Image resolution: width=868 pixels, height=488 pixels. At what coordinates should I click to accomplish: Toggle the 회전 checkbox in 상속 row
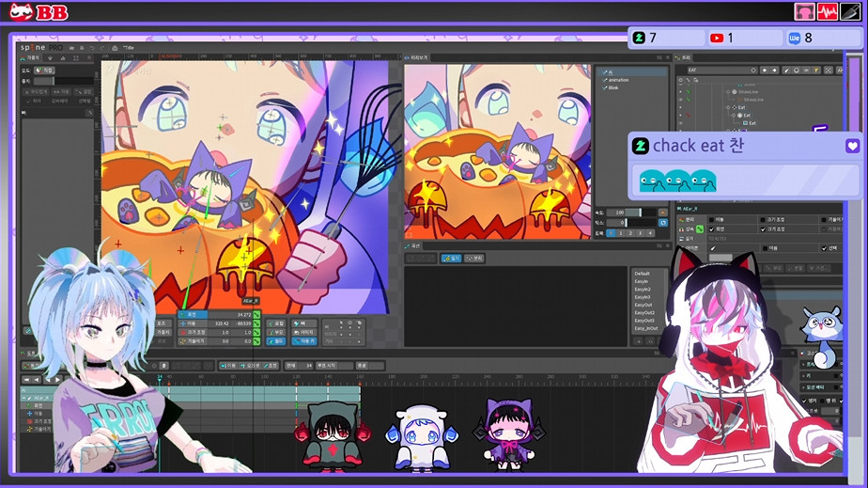tap(711, 228)
